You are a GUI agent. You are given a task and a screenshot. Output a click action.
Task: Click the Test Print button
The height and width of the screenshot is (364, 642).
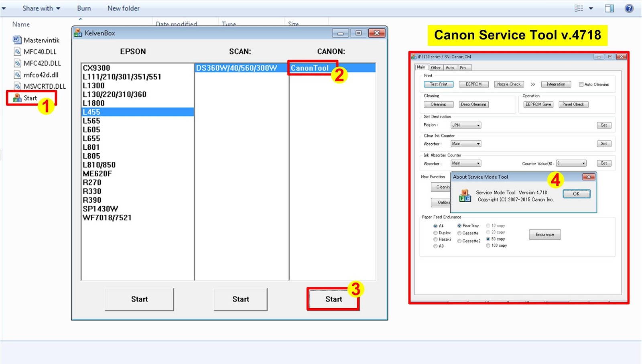439,84
